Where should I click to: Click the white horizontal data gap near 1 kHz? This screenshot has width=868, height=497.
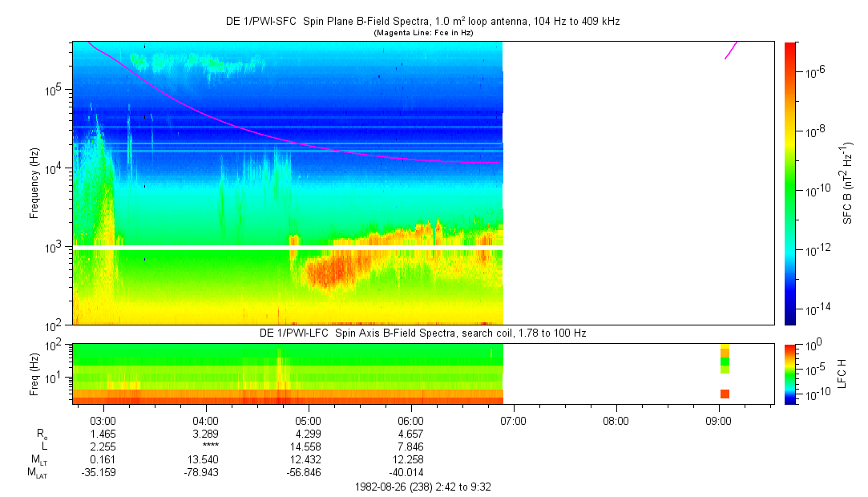tap(287, 248)
